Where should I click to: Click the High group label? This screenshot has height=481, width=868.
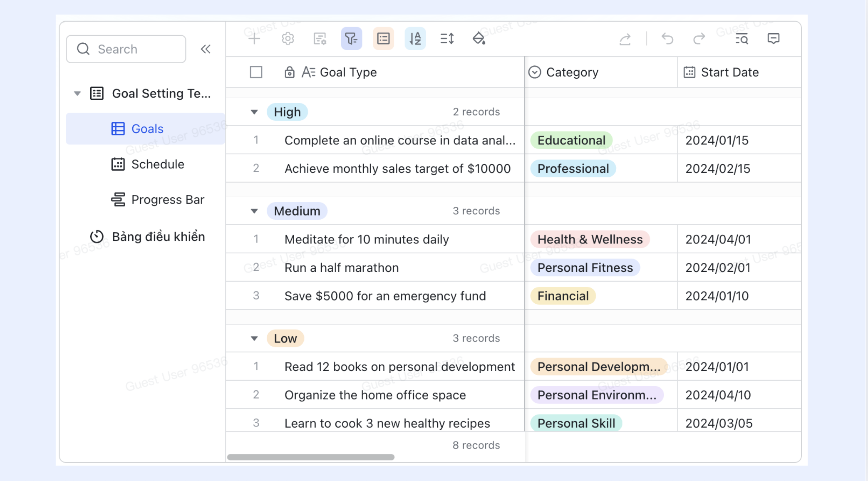(x=287, y=112)
